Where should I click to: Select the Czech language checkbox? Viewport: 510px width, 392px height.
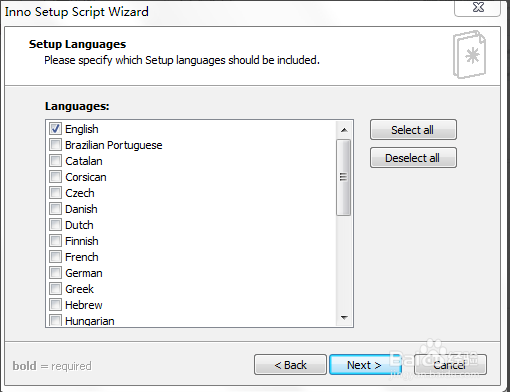[x=55, y=193]
